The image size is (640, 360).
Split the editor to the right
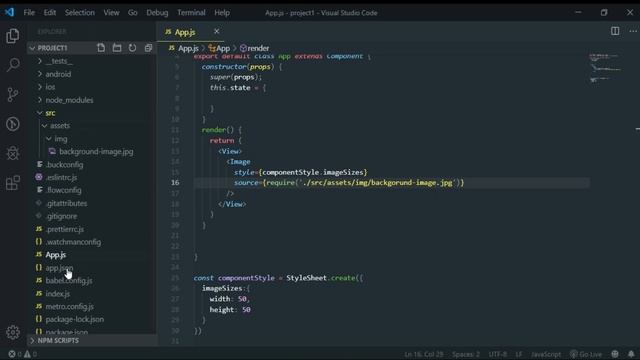(x=615, y=31)
